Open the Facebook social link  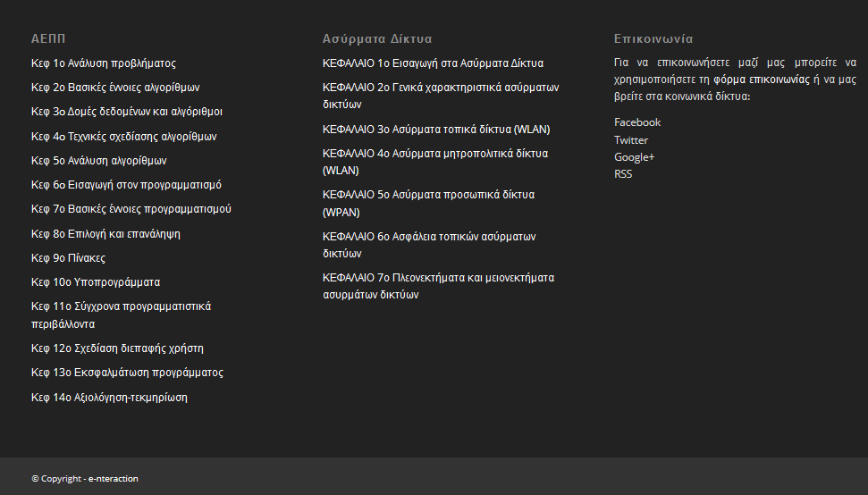pos(637,122)
